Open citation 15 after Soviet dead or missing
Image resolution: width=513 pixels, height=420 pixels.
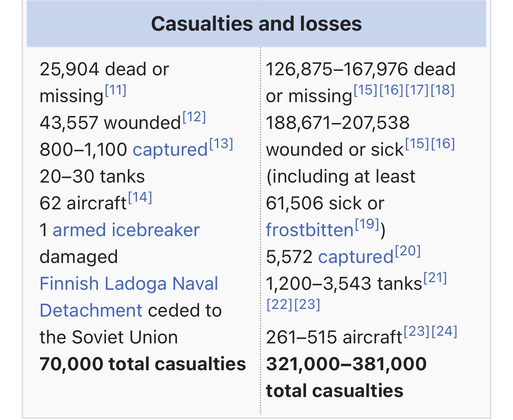[365, 90]
